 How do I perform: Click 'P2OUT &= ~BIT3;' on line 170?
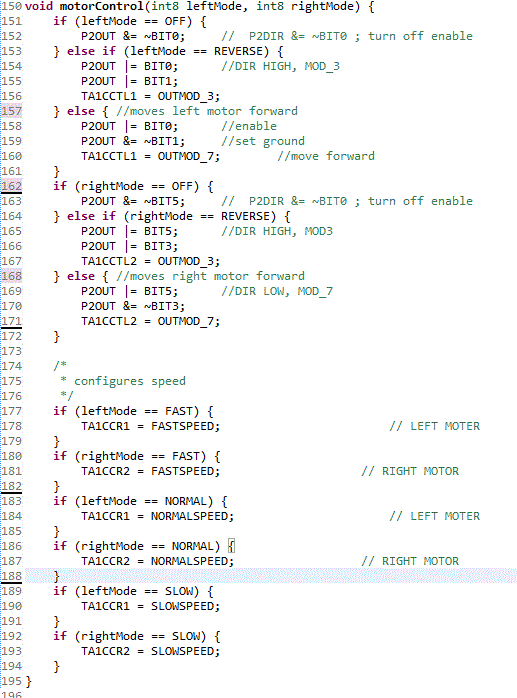coord(133,306)
